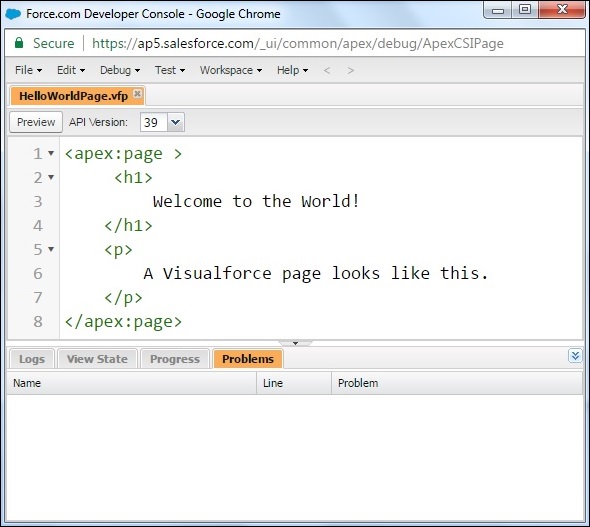The width and height of the screenshot is (590, 527).
Task: Open the Help menu
Action: (x=292, y=70)
